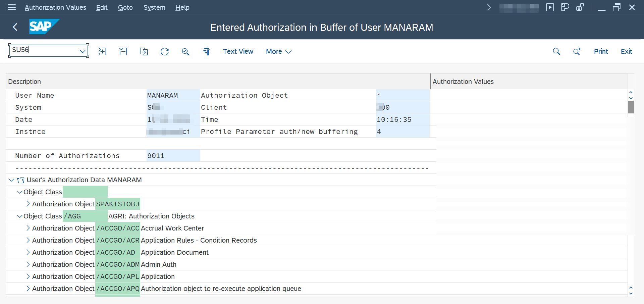
Task: Click the find magnifier icon near Print
Action: click(556, 51)
